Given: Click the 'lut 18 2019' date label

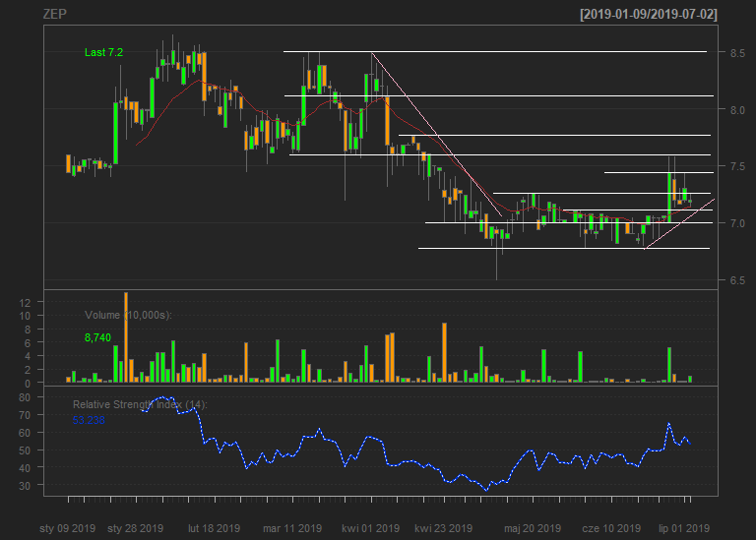Looking at the screenshot, I should point(214,528).
